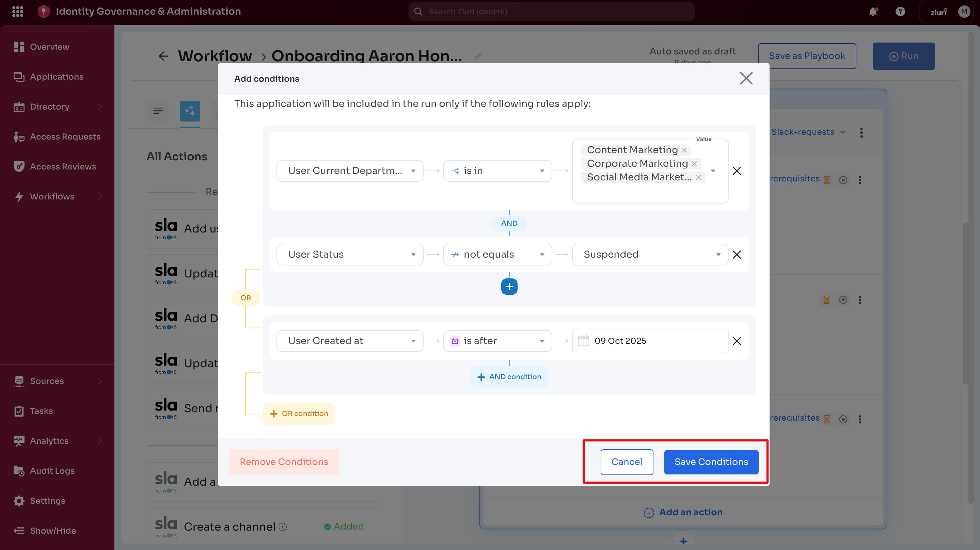The image size is (980, 550).
Task: Open the 'not equals' operator dropdown
Action: click(x=497, y=255)
